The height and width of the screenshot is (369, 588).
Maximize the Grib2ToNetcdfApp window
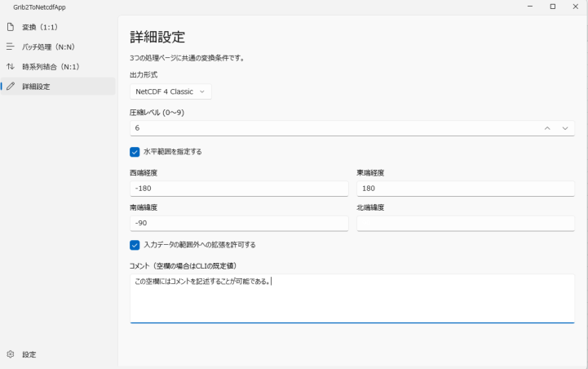553,7
